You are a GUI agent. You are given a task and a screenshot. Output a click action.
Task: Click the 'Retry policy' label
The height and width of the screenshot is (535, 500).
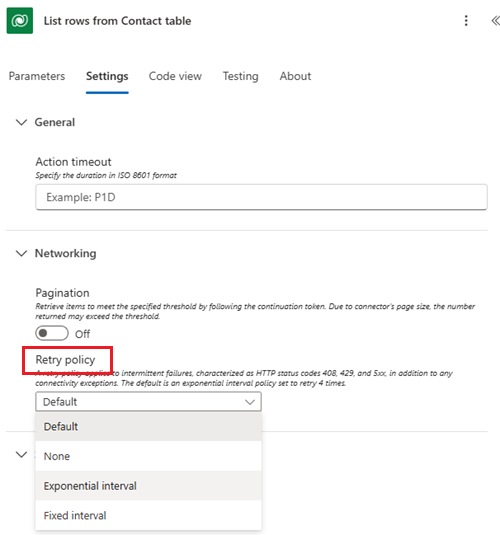(x=66, y=360)
